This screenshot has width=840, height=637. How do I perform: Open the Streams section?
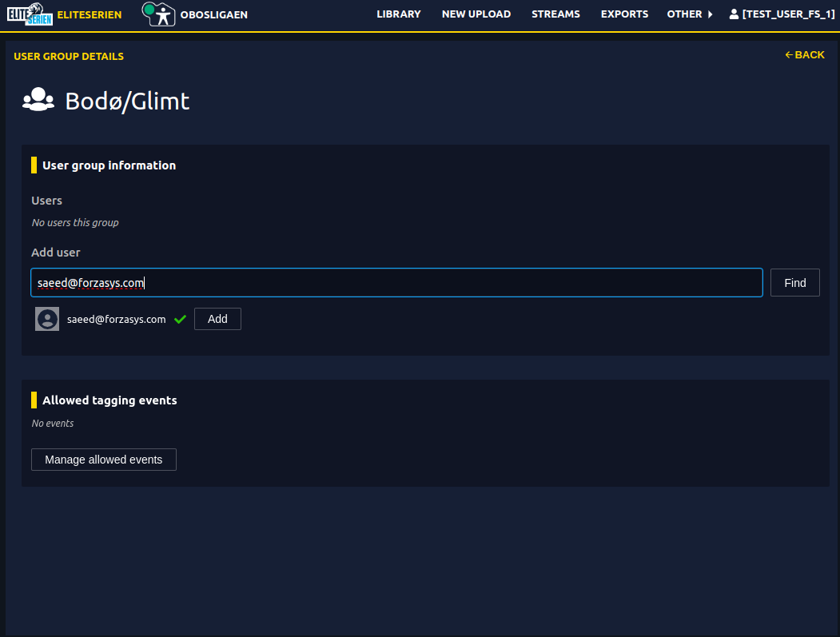pyautogui.click(x=555, y=14)
